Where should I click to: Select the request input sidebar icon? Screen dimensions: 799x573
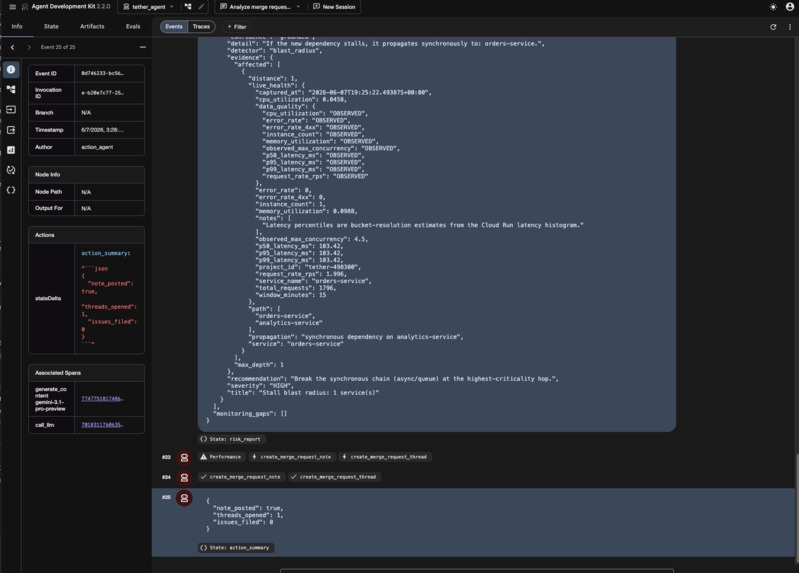(11, 110)
